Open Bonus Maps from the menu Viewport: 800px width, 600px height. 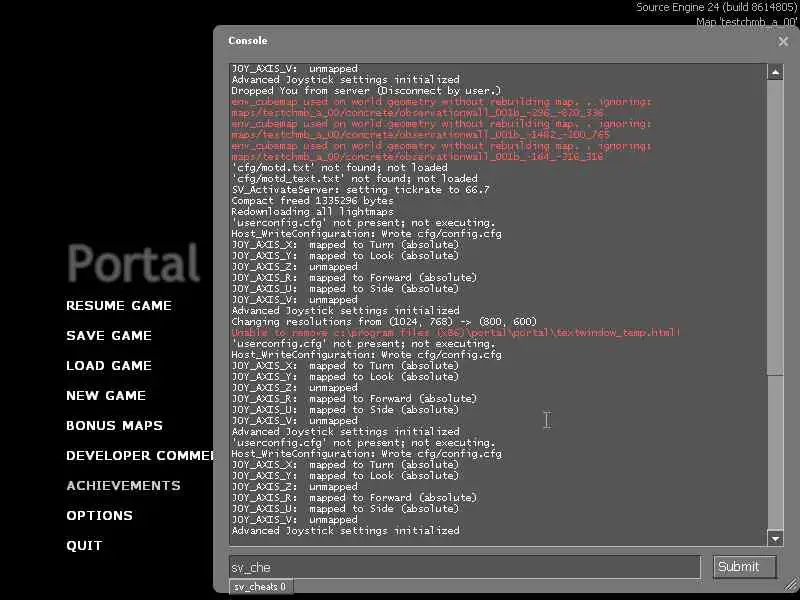(x=114, y=426)
